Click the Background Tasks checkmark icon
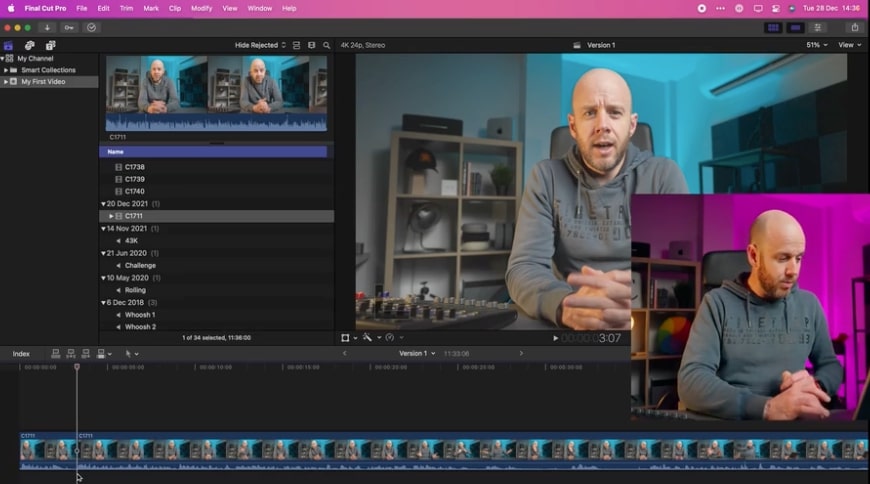870x484 pixels. [x=92, y=27]
